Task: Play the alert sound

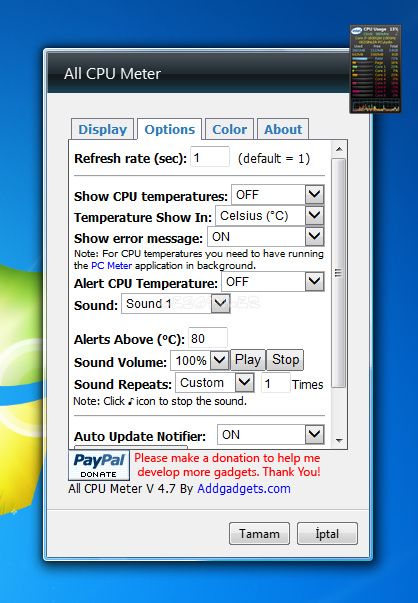Action: pos(248,360)
